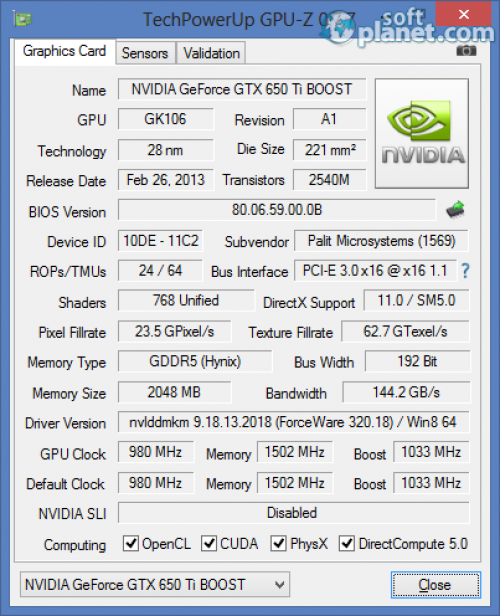Click the BIOS Version field 80.06.59.00.0B
This screenshot has height=616, width=500.
coord(277,210)
